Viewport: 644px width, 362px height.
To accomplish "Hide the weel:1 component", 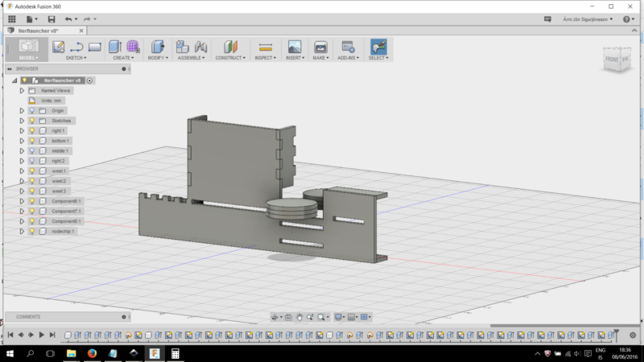I will (32, 171).
